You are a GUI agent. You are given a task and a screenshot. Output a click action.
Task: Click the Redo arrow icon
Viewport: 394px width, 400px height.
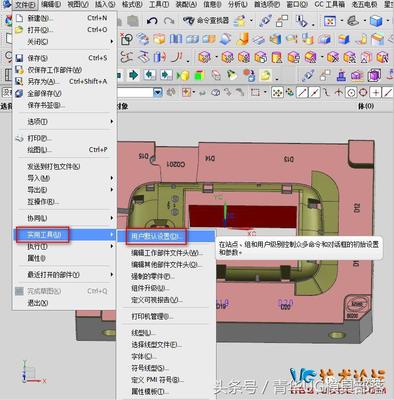tap(169, 21)
